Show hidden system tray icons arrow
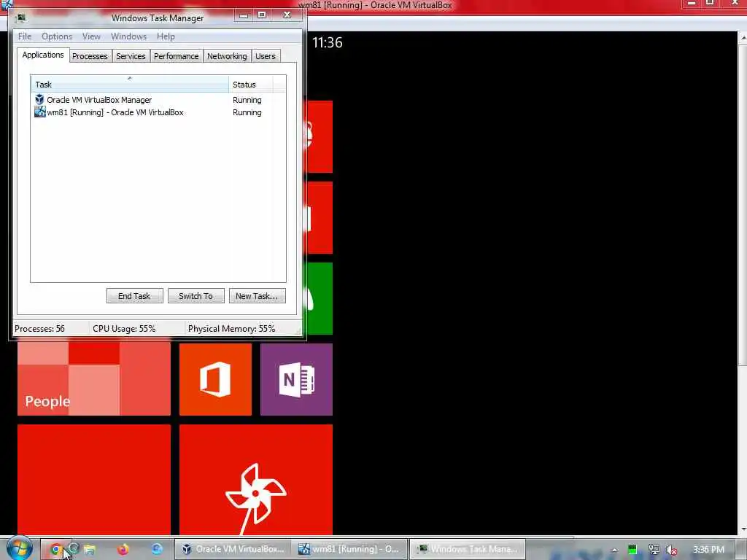This screenshot has width=747, height=560. 614,550
